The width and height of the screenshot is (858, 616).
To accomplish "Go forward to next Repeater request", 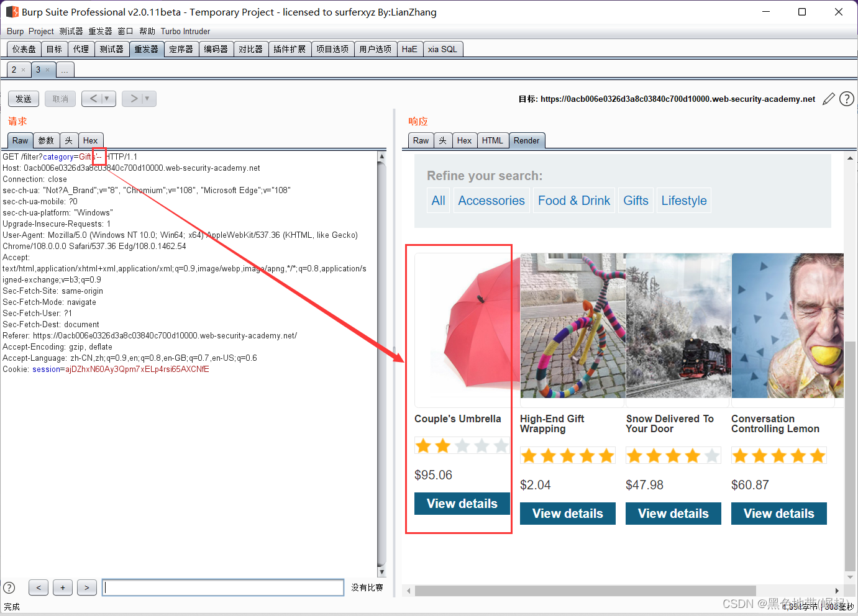I will 134,99.
